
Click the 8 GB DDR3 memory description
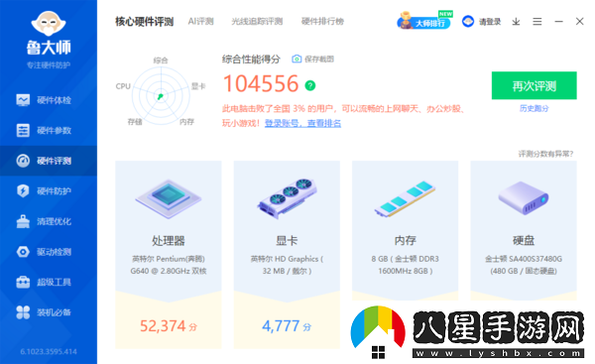coord(405,265)
